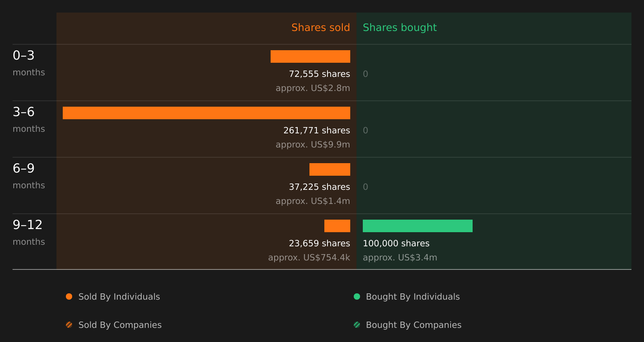Screen dimensions: 644x342
Task: Click the zero bought value for 6–9 months
Action: (366, 187)
